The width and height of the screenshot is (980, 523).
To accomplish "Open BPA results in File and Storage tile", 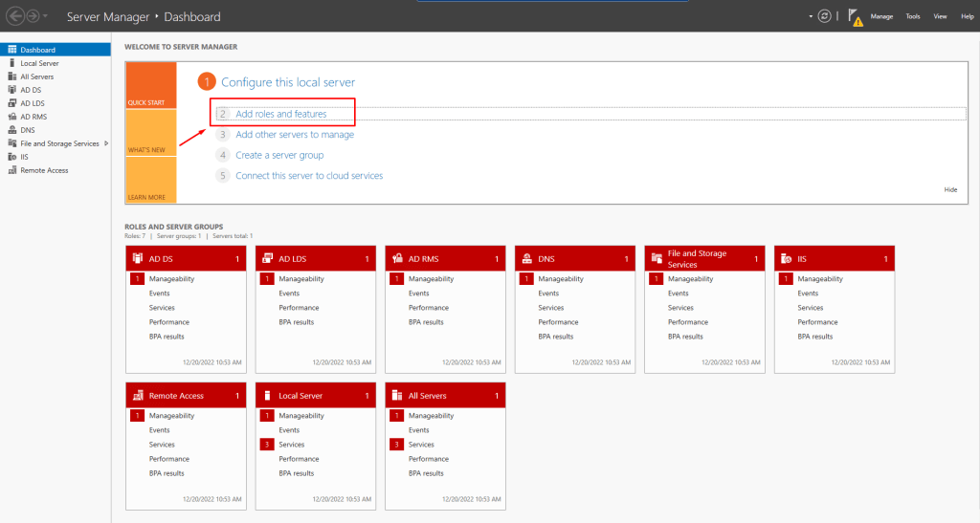I will click(685, 337).
